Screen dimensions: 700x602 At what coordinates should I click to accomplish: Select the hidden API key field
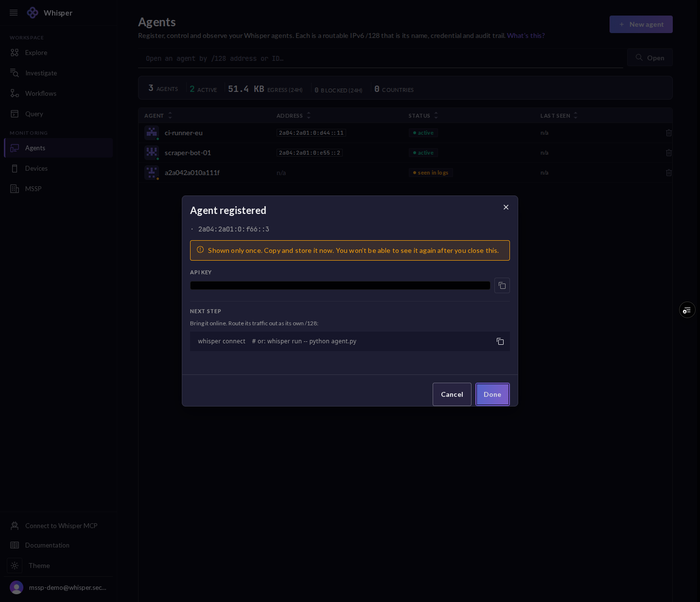[340, 285]
